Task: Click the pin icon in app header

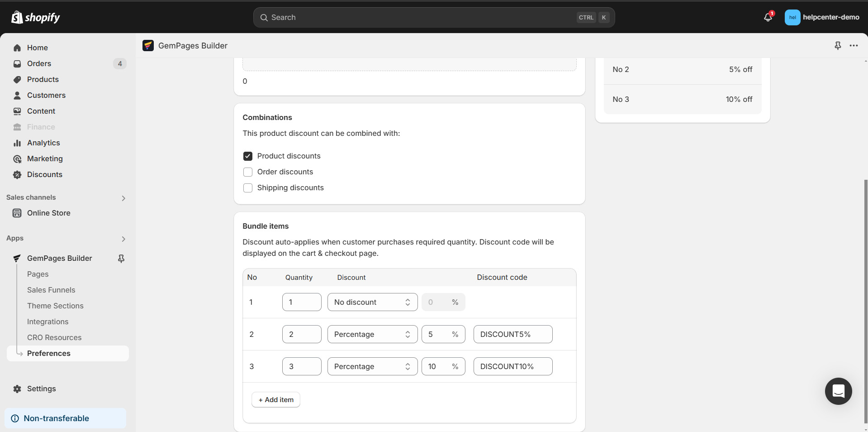Action: 838,46
